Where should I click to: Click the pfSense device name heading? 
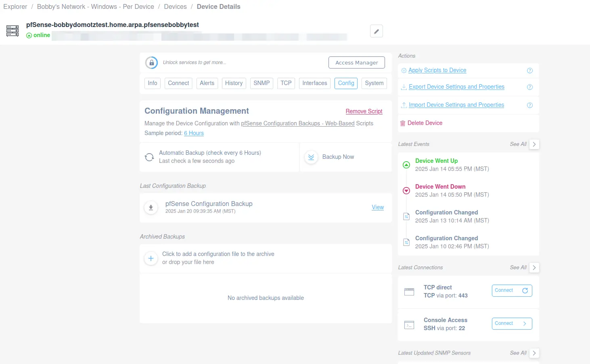(x=113, y=25)
